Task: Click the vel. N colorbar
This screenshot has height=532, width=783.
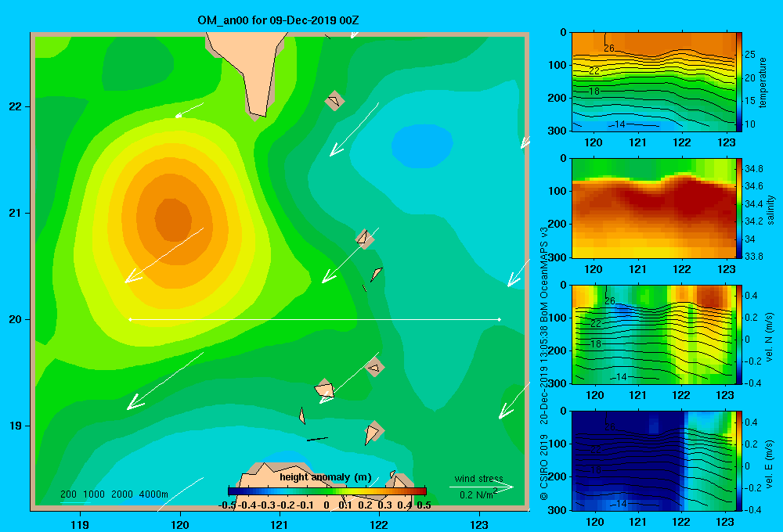Action: click(738, 334)
